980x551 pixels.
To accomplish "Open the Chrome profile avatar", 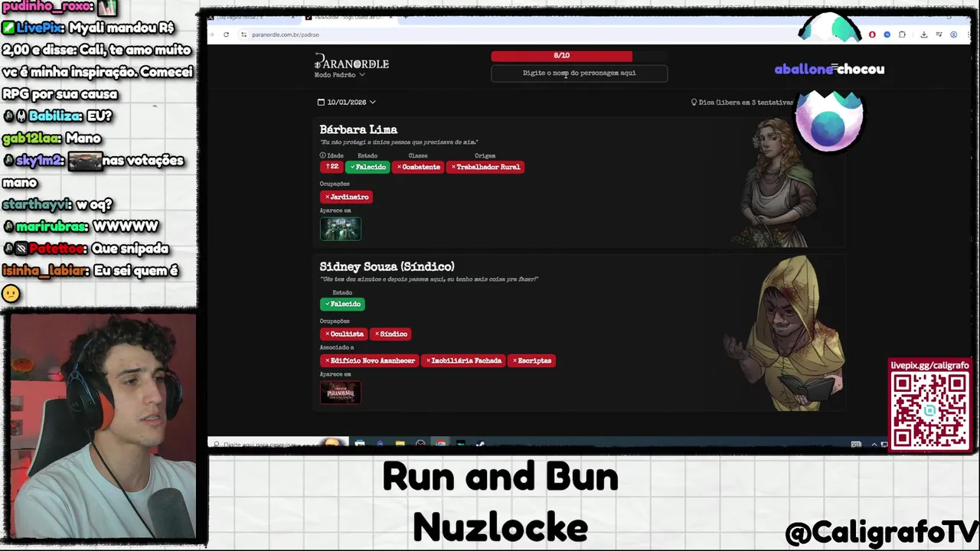I will (953, 34).
